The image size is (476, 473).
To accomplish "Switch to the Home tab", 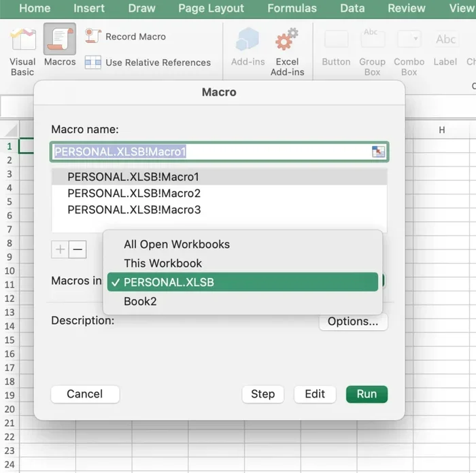I will [35, 8].
